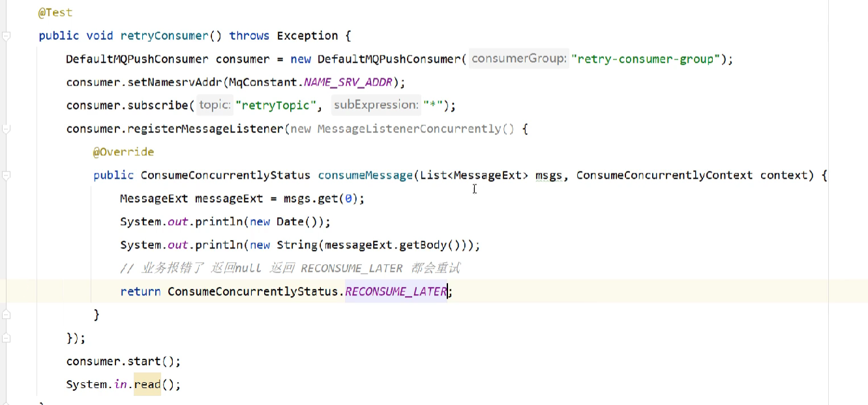Viewport: 868px width, 405px height.
Task: Click the NAME_SRV_ADDR constant
Action: click(348, 83)
